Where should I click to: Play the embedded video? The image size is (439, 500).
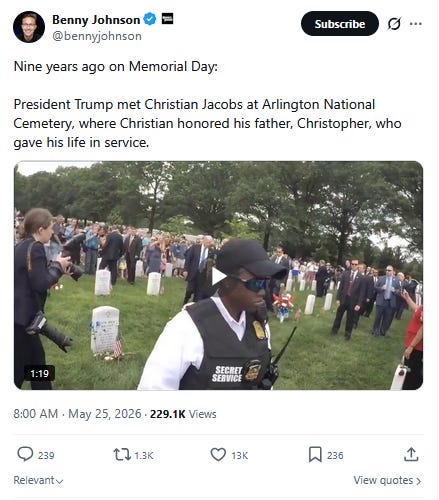click(219, 276)
